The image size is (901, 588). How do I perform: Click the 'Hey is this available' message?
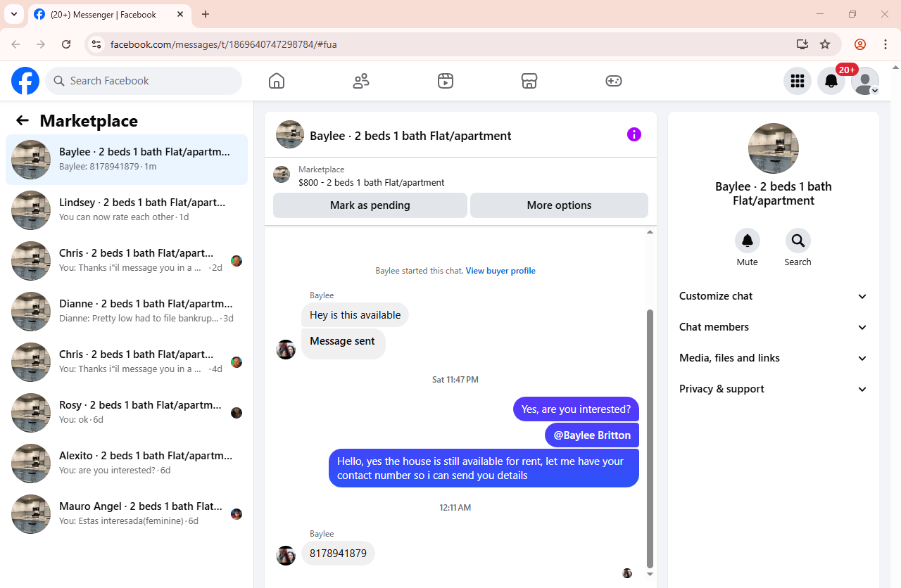click(355, 315)
